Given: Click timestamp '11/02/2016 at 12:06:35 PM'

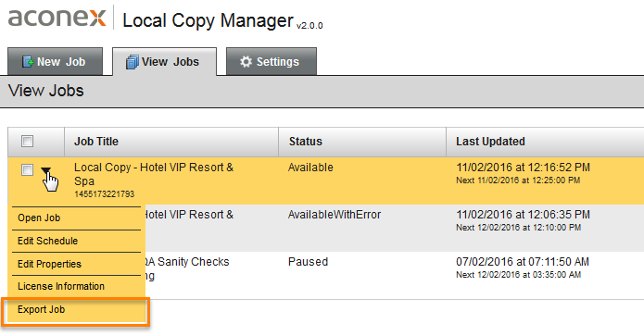Looking at the screenshot, I should (523, 215).
